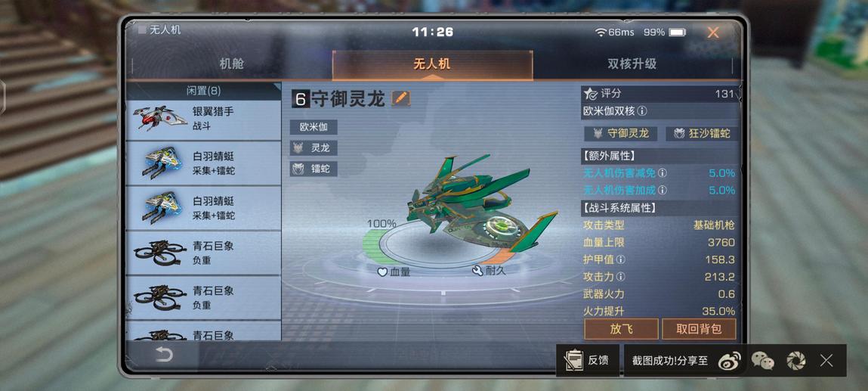Share screenshot via the WeChat icon
868x391 pixels.
[x=762, y=361]
